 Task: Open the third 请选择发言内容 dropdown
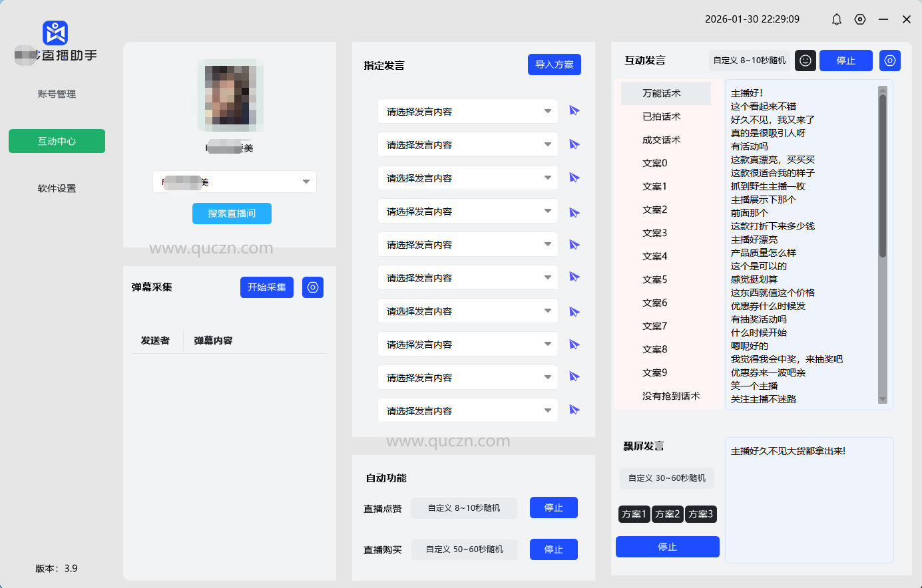point(468,178)
